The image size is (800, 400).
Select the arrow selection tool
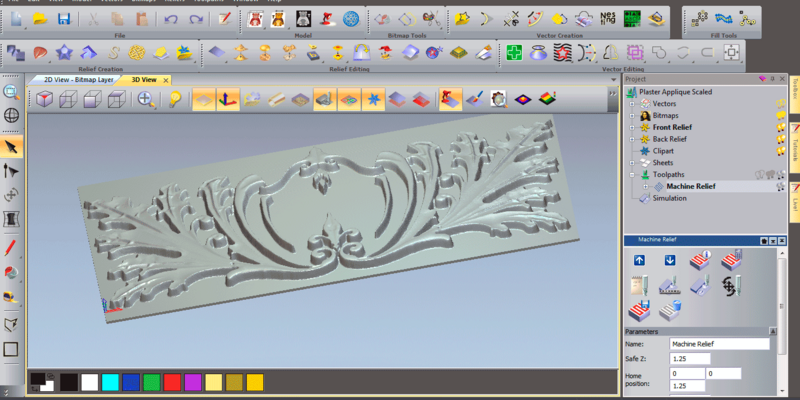[12, 147]
